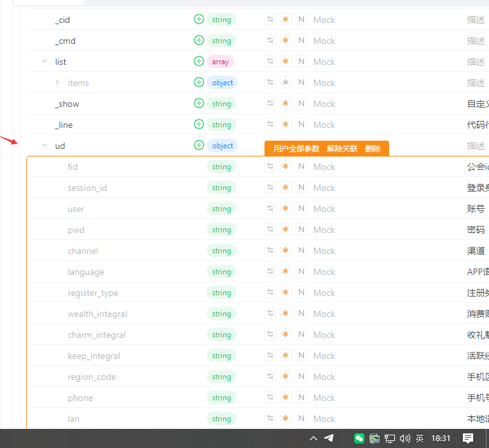
Task: Open the string type selector for _cid
Action: (221, 20)
